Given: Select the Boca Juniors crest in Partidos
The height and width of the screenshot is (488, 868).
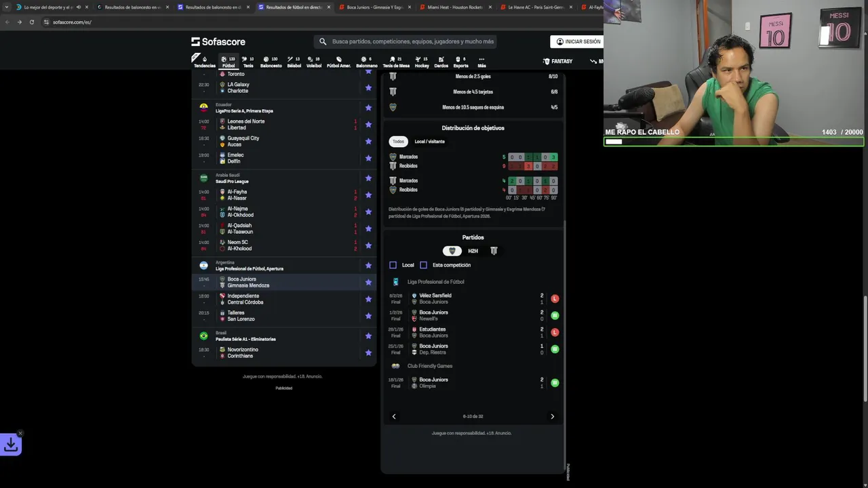Looking at the screenshot, I should click(452, 251).
